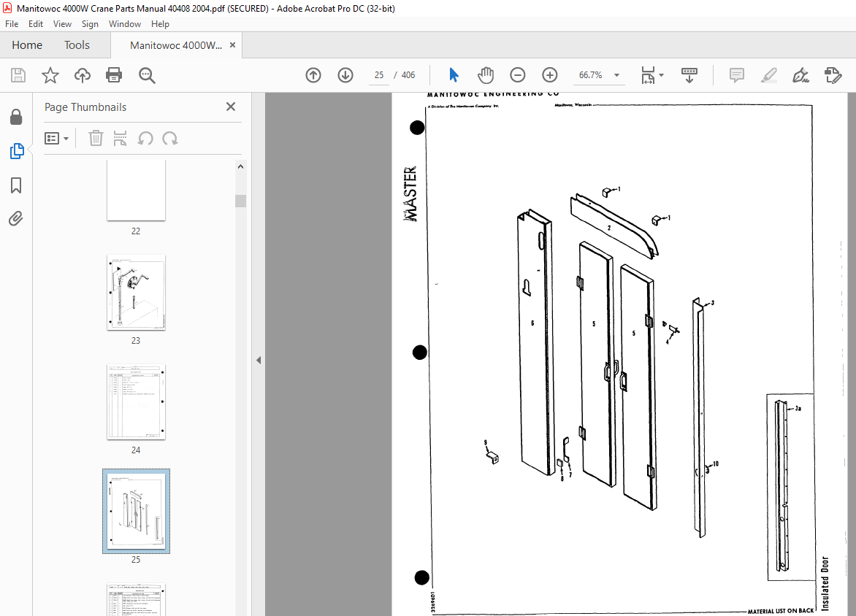Viewport: 856px width, 616px height.
Task: Click the stamp tool icon
Action: point(833,75)
